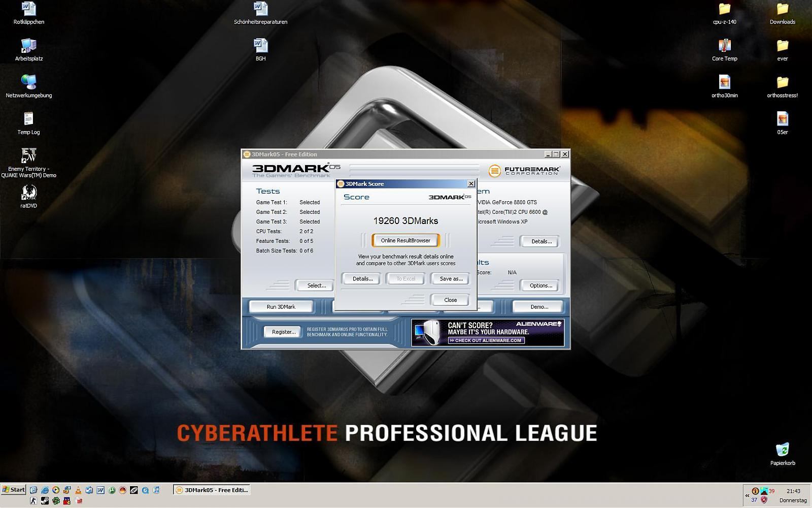Launch VLC media player from quick launch
The image size is (812, 508).
pos(78,490)
